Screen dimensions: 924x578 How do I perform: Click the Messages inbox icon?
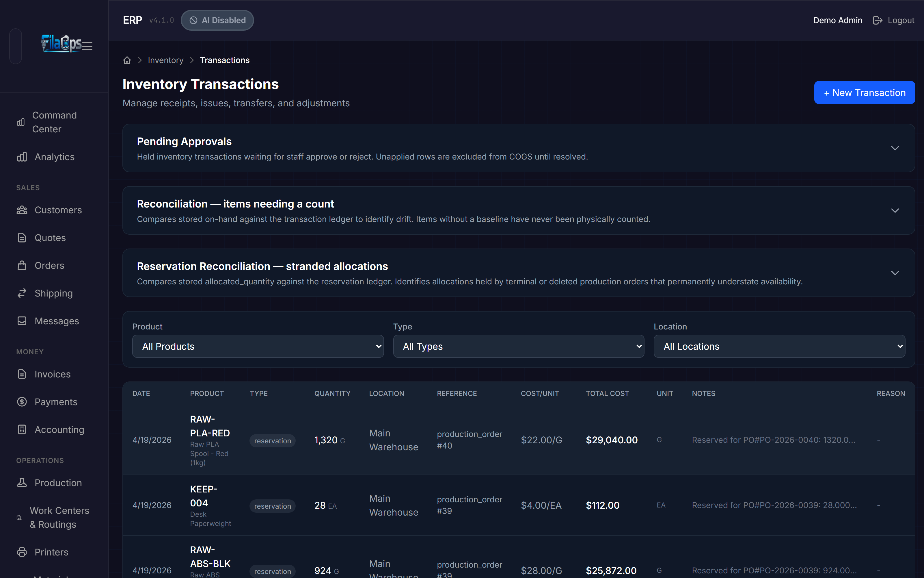[22, 321]
